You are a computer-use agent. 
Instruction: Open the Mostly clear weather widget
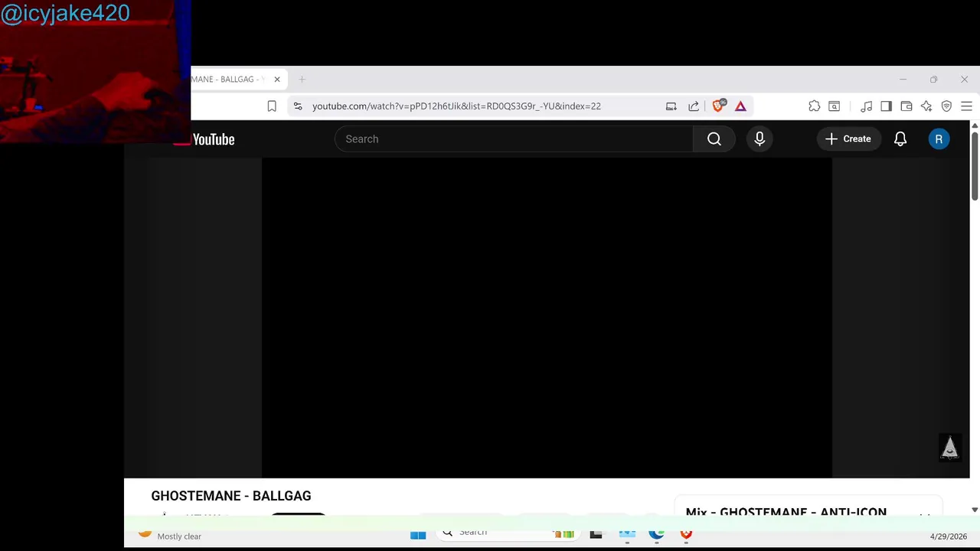click(170, 535)
